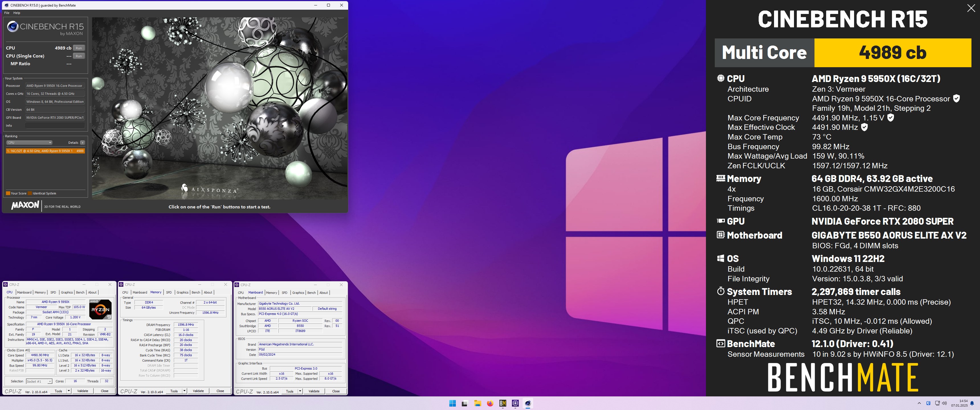The height and width of the screenshot is (410, 980).
Task: Click the GFX Board NVIDIA GeForce field
Action: [55, 118]
